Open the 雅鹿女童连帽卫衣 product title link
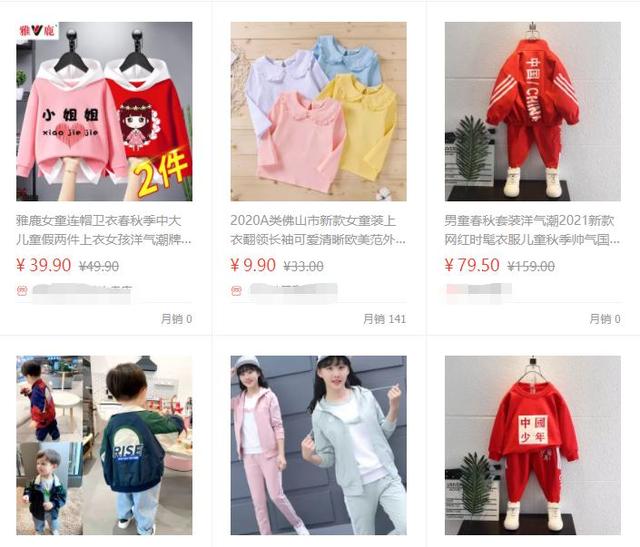 (x=104, y=230)
